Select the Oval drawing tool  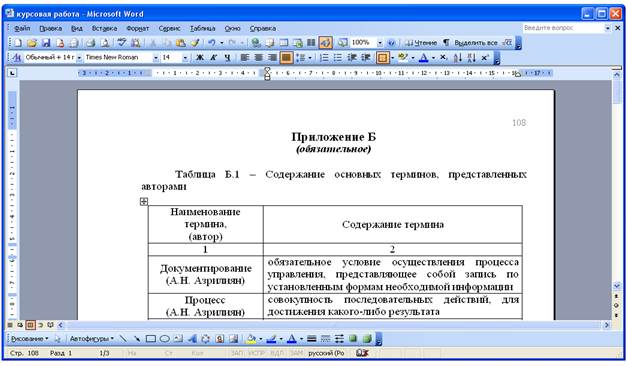point(165,339)
